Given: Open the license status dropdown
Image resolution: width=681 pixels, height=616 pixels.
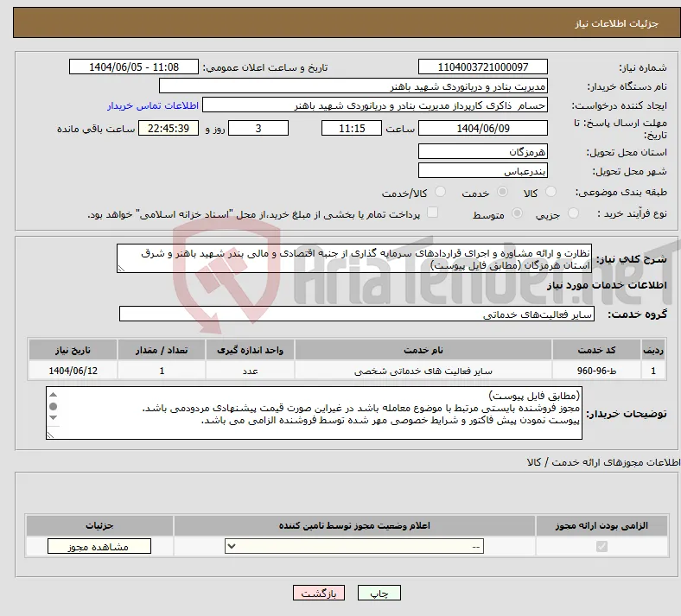Looking at the screenshot, I should tap(354, 546).
